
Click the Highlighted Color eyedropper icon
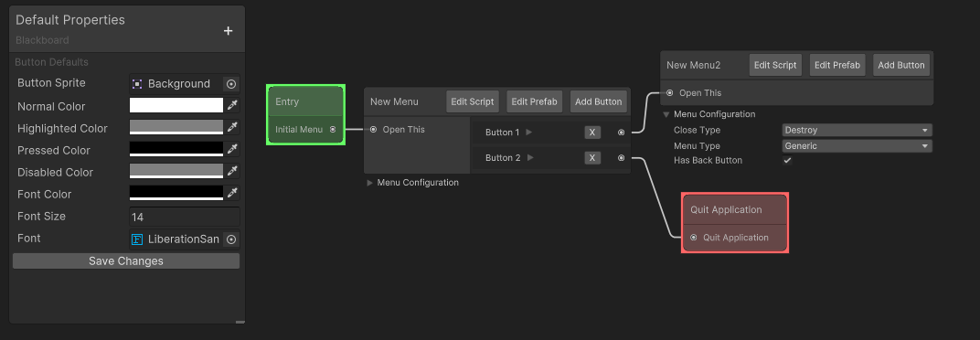click(x=232, y=128)
